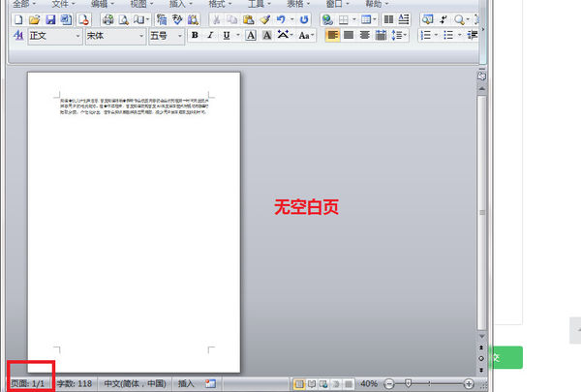Image resolution: width=581 pixels, height=392 pixels.
Task: Click the New document icon
Action: [x=18, y=19]
